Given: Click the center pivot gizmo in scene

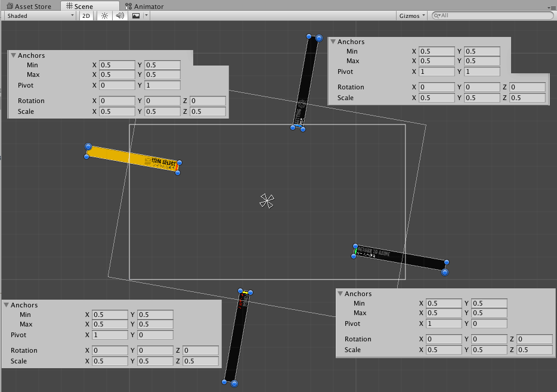Looking at the screenshot, I should pos(267,201).
